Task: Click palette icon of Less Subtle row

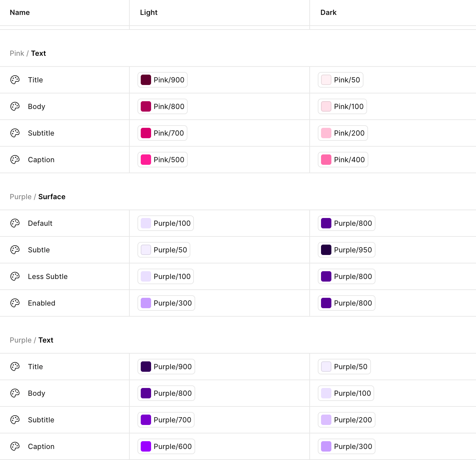Action: (x=15, y=276)
